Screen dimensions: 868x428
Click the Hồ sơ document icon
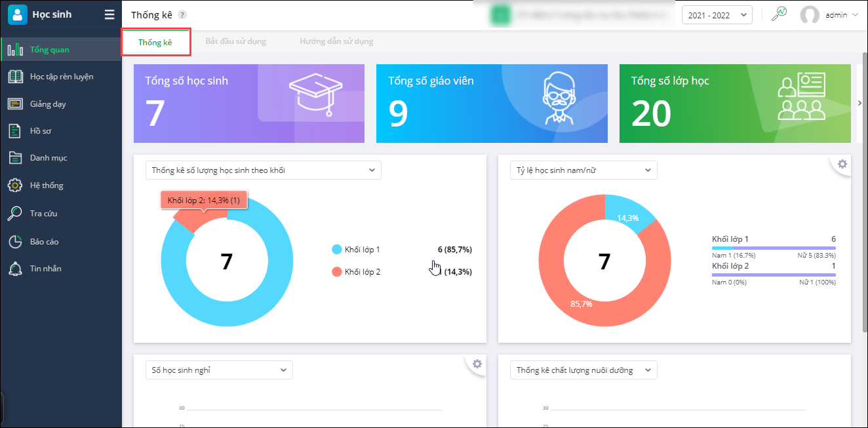tap(15, 130)
